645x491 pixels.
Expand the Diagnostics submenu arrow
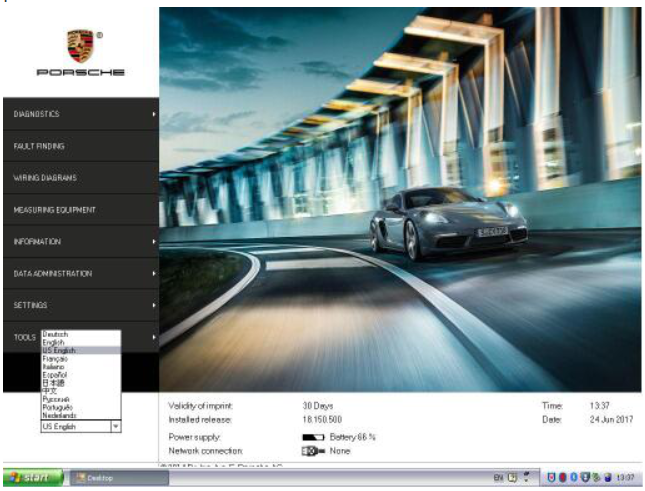click(x=153, y=114)
